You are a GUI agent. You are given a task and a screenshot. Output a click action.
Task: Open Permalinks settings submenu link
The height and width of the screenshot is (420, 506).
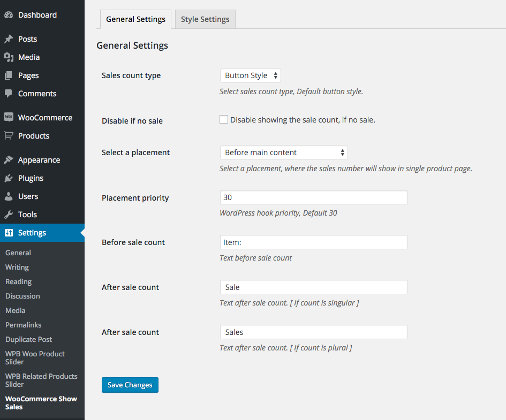[x=23, y=325]
